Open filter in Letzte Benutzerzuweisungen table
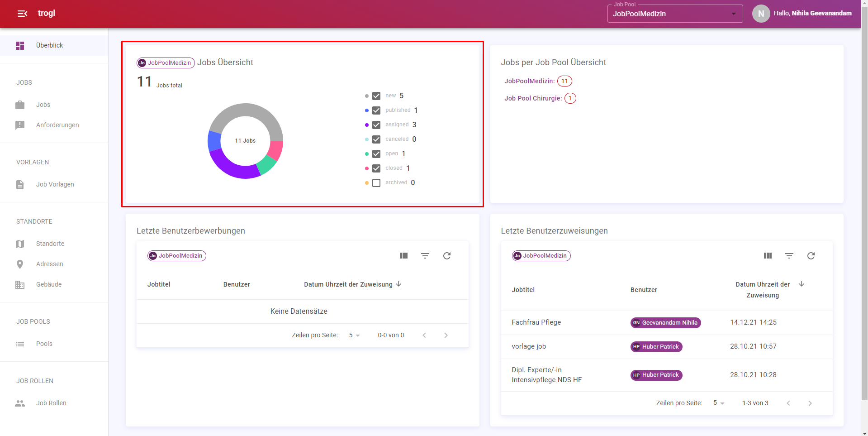 [x=789, y=256]
